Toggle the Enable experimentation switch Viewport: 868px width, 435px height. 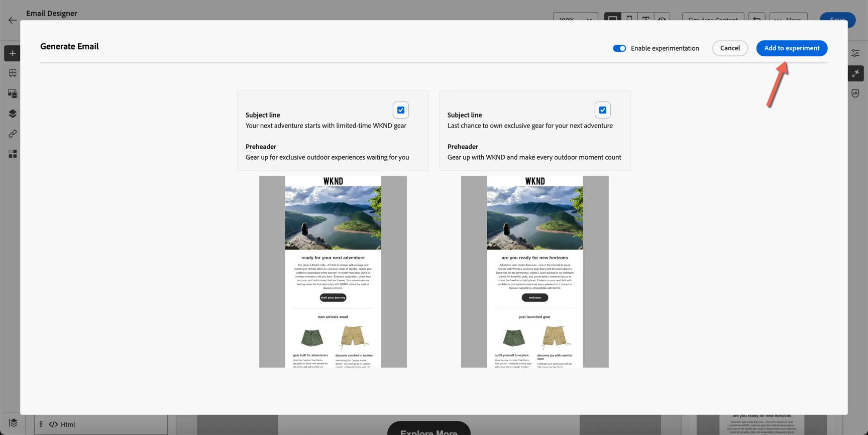[x=619, y=48]
